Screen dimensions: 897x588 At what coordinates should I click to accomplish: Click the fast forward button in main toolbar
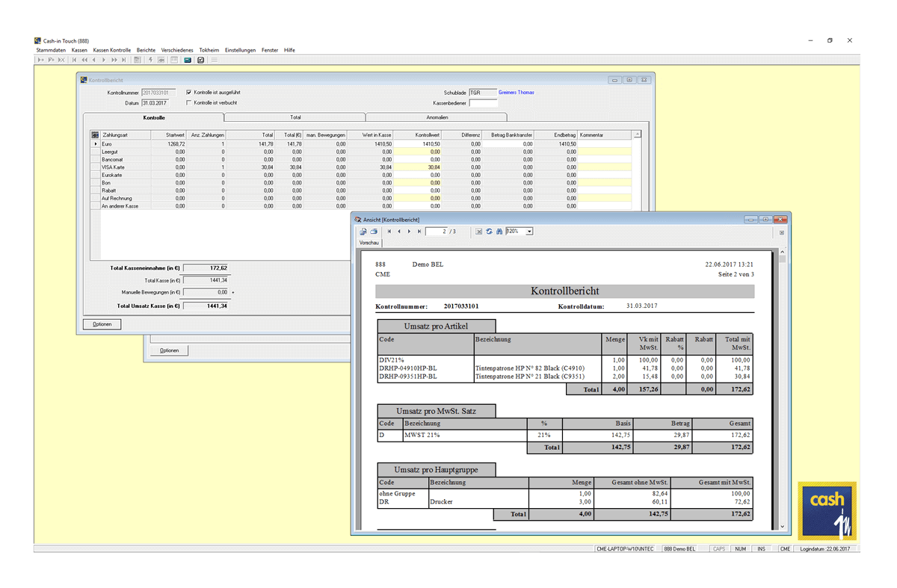tap(114, 60)
